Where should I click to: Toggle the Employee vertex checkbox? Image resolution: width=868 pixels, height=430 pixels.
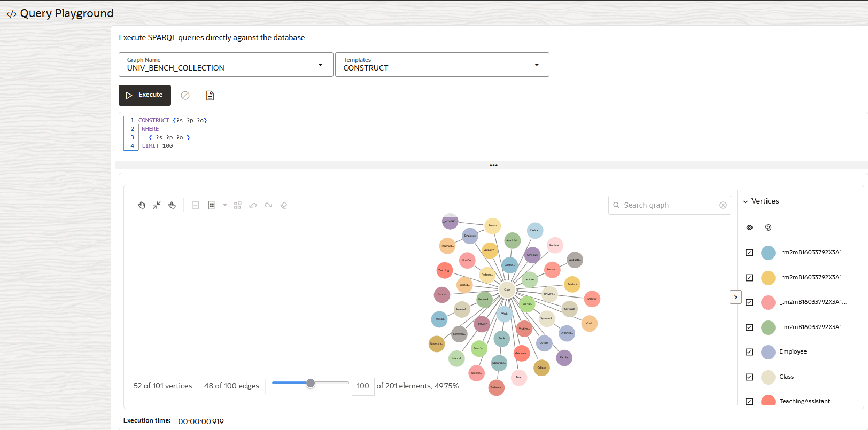tap(749, 352)
